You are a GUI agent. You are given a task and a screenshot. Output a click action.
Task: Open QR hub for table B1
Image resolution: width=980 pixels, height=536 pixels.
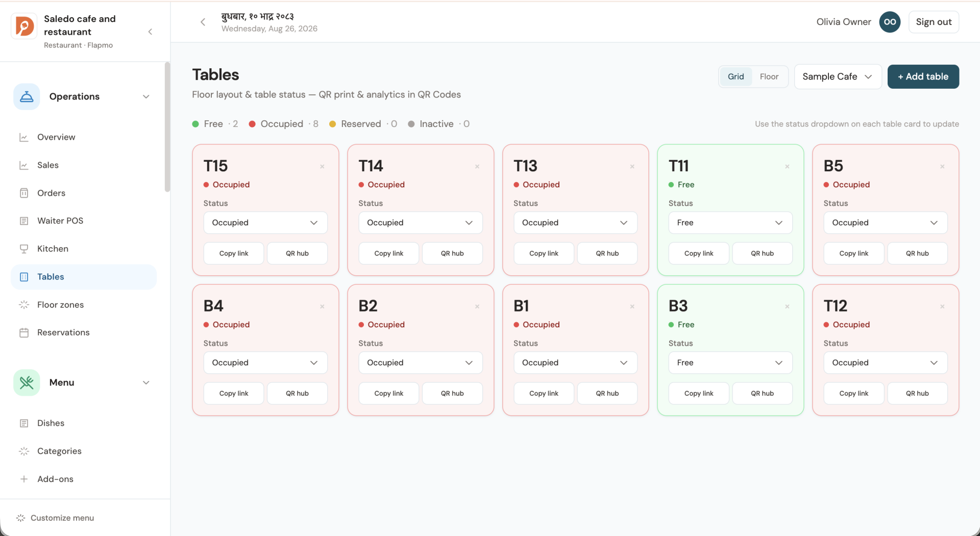(607, 393)
